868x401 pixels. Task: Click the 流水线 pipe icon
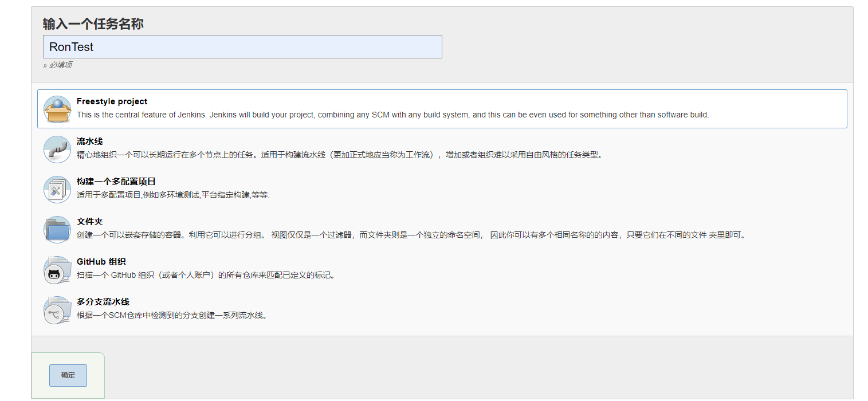coord(57,149)
